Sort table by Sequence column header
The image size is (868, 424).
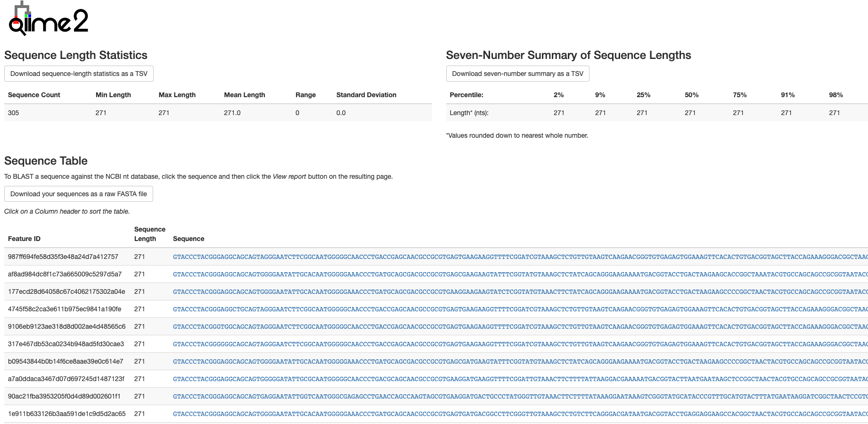pyautogui.click(x=188, y=239)
